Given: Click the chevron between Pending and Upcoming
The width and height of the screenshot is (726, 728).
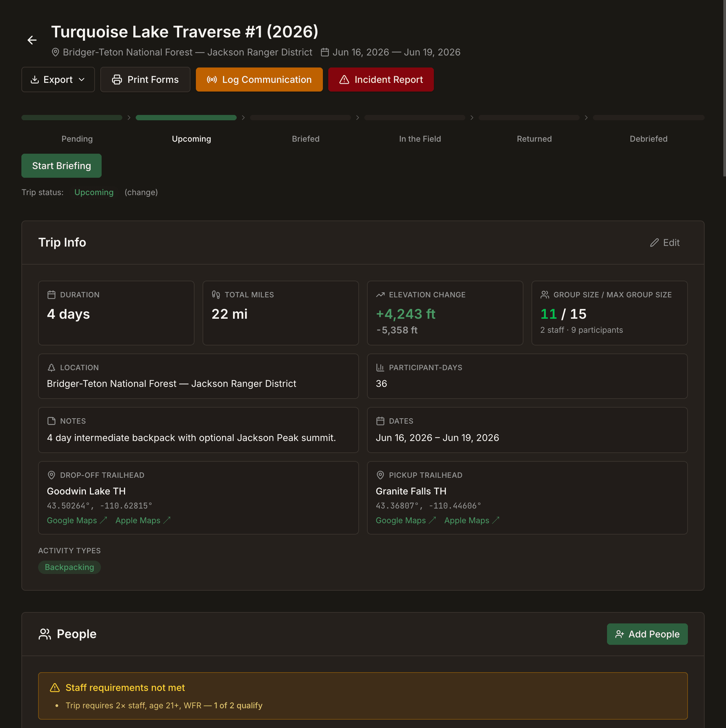Looking at the screenshot, I should click(x=129, y=118).
